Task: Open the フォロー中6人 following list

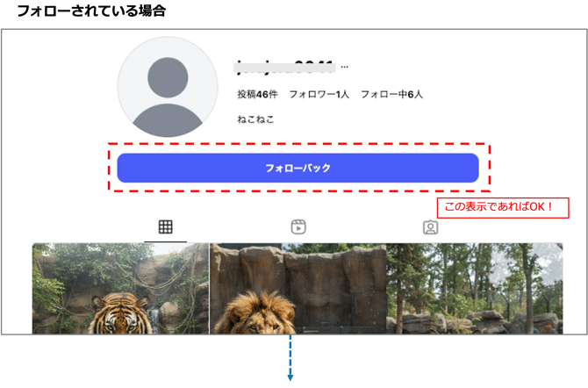Action: [391, 94]
